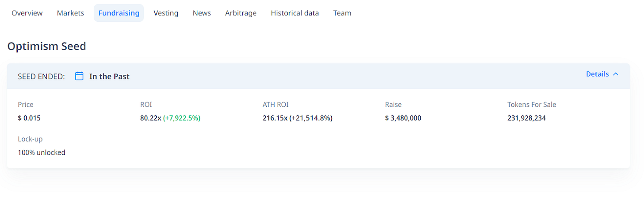Click the Raise label
The height and width of the screenshot is (199, 644).
393,105
